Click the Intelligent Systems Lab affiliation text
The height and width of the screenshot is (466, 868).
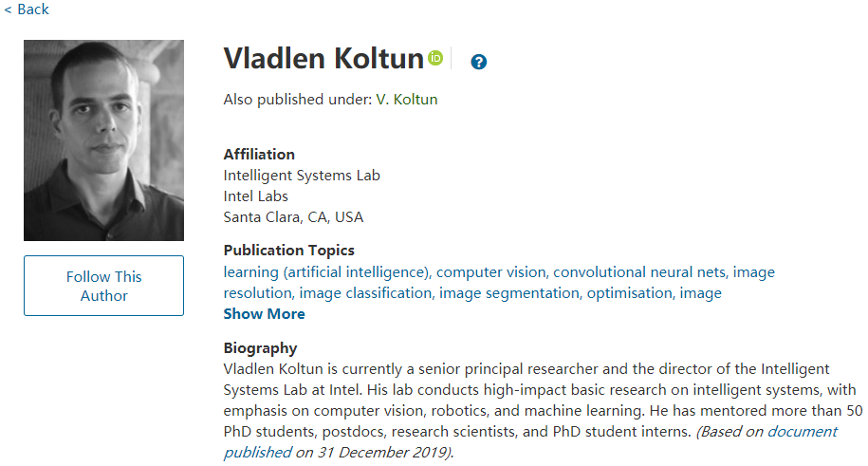[302, 175]
